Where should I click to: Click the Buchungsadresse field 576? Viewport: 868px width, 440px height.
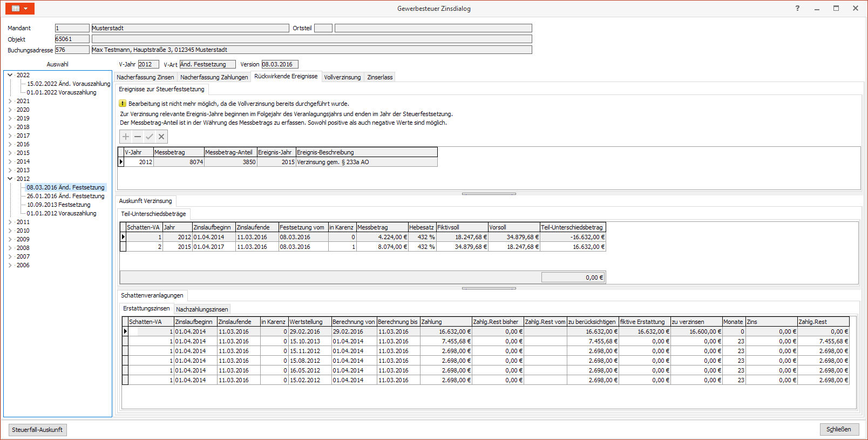[72, 50]
